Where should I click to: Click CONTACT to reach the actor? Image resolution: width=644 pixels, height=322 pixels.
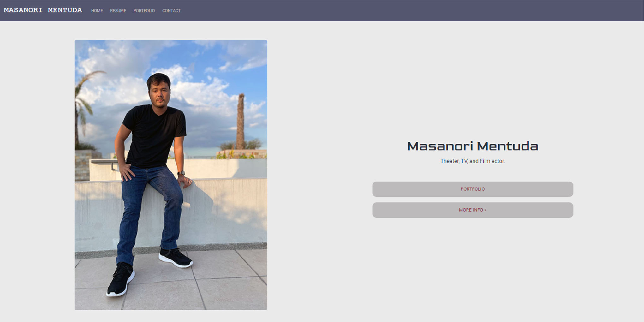(171, 10)
